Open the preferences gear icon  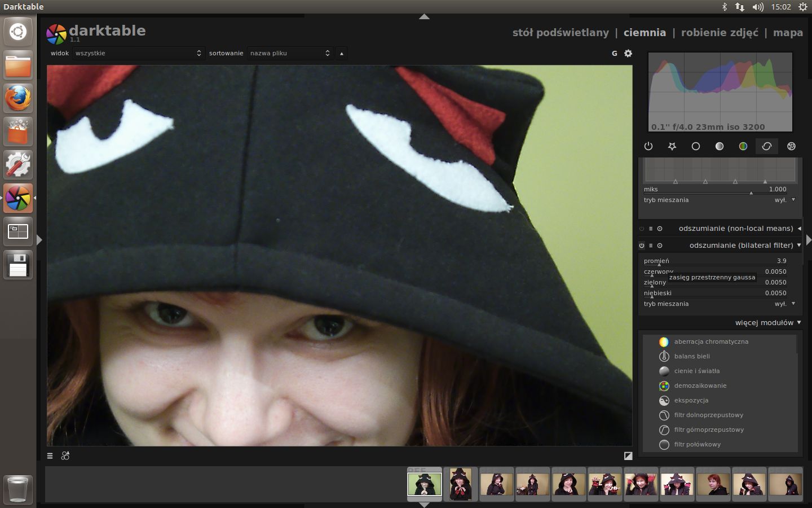point(628,53)
